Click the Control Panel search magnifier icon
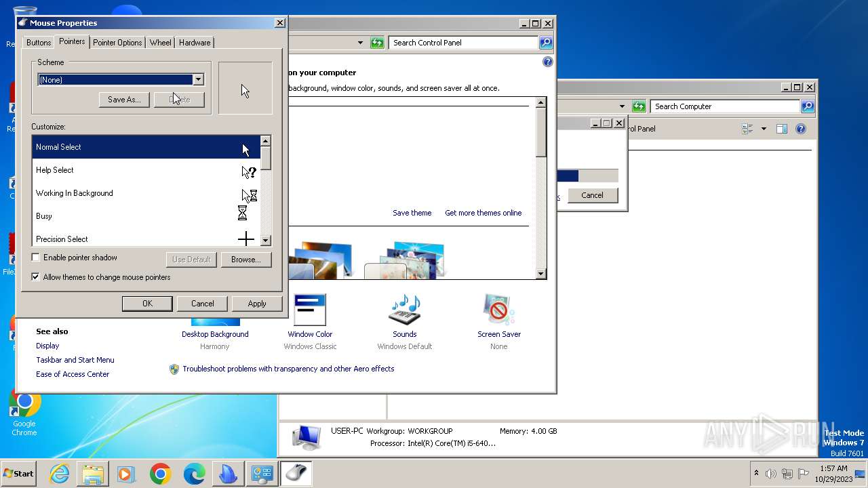 [546, 43]
